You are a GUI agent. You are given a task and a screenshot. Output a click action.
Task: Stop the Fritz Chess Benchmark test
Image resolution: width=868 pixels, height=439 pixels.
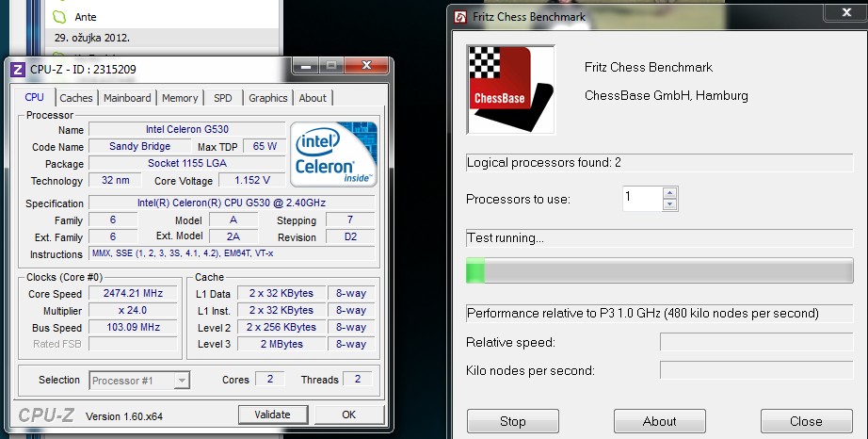[x=512, y=421]
